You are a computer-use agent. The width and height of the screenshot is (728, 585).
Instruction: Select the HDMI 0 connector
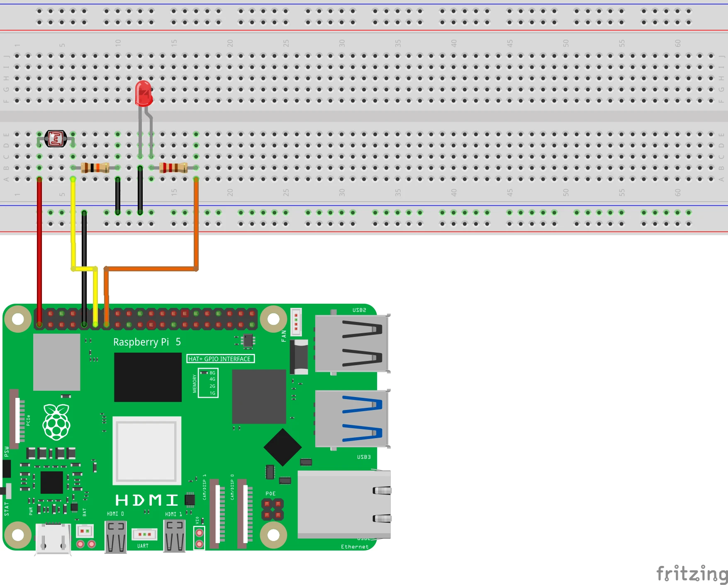coord(116,537)
